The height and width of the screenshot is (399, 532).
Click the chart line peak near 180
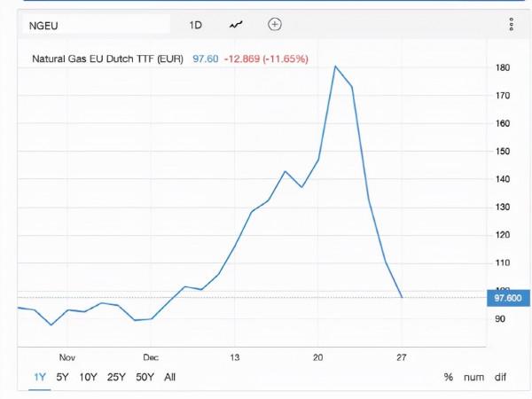[335, 66]
